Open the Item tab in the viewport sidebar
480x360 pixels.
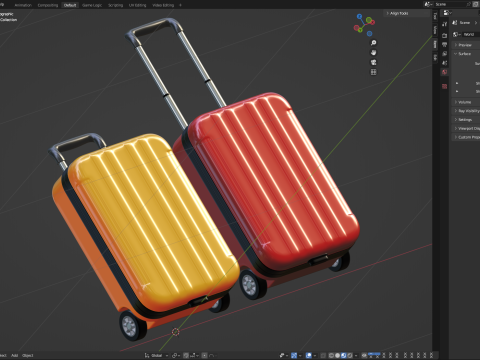point(435,44)
